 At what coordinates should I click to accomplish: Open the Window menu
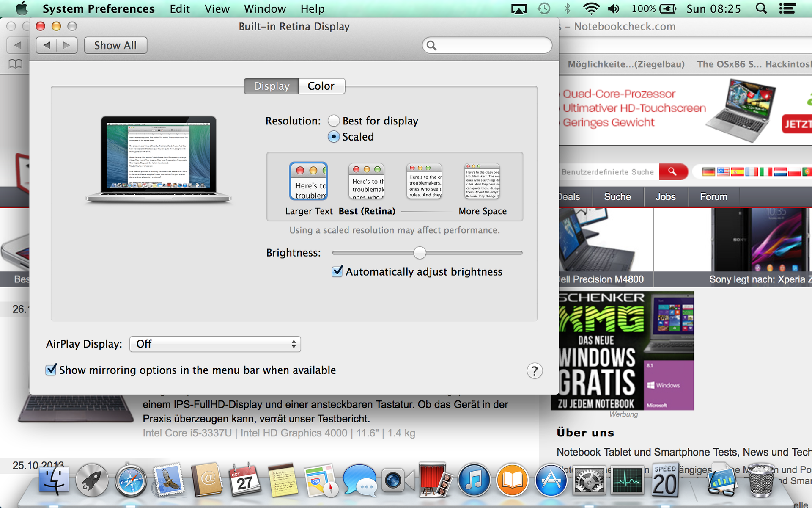point(265,8)
